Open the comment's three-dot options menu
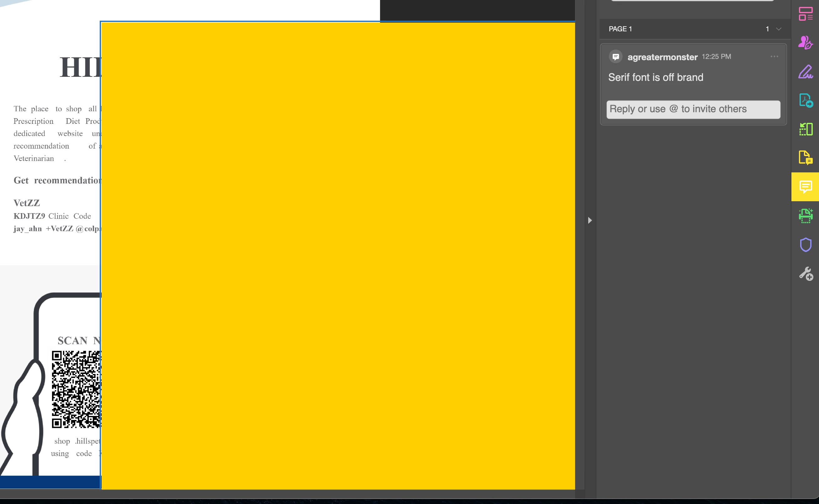 pyautogui.click(x=774, y=57)
